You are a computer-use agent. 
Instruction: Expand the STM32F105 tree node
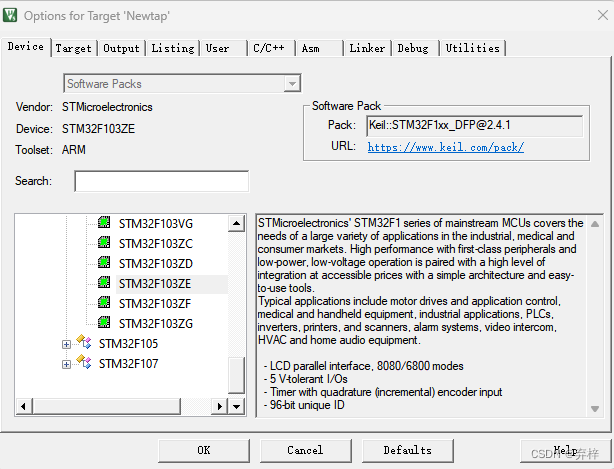66,345
